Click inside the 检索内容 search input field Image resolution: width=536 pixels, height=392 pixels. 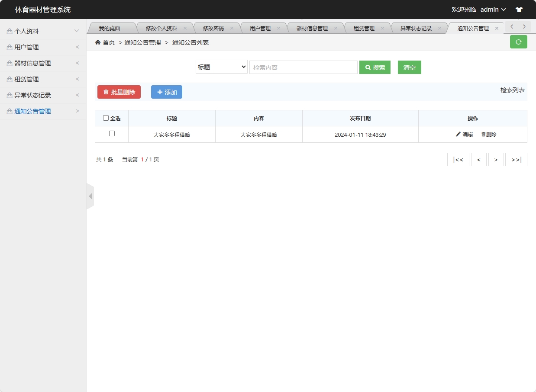(x=303, y=67)
